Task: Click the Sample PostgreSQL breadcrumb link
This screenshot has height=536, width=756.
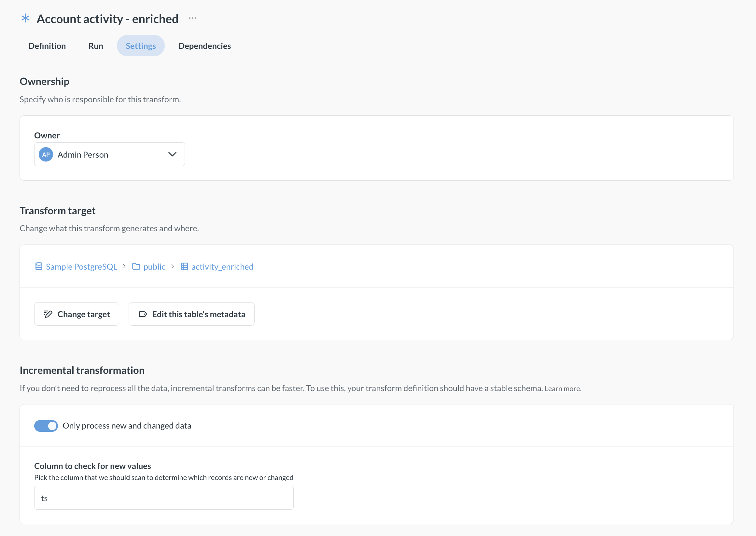Action: tap(81, 266)
